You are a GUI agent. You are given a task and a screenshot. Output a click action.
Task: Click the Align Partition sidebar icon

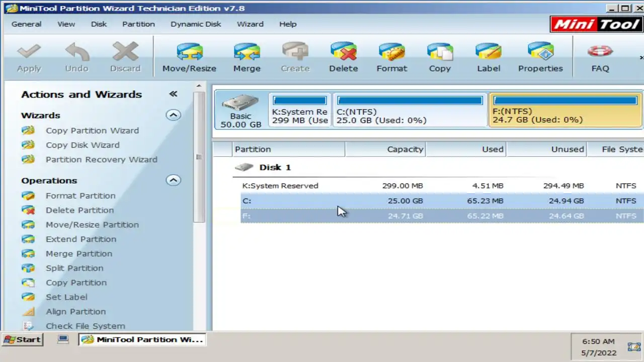pos(28,312)
